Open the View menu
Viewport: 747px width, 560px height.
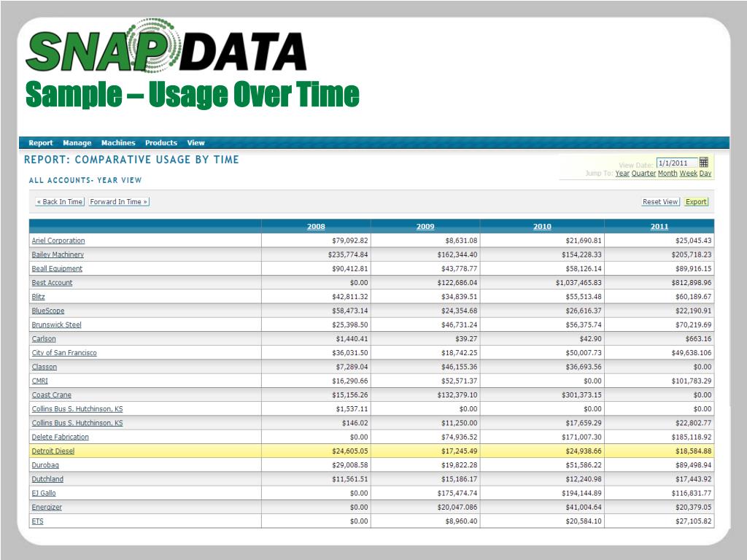tap(196, 143)
